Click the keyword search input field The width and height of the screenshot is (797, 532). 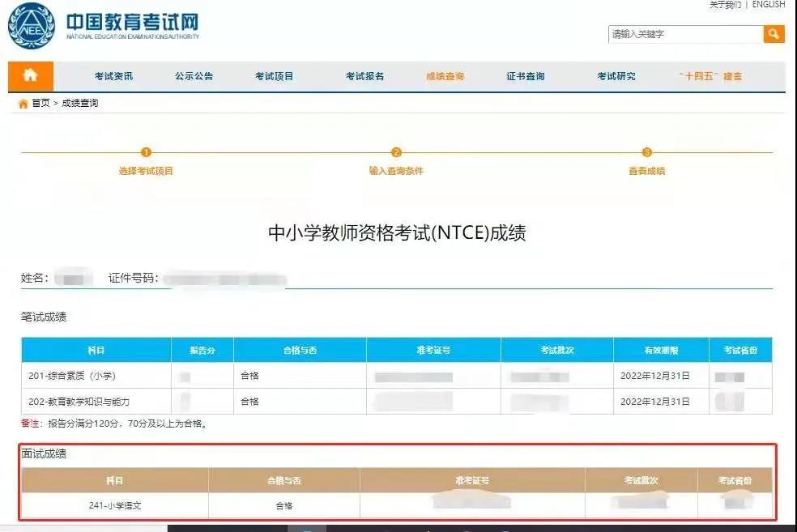coord(684,34)
